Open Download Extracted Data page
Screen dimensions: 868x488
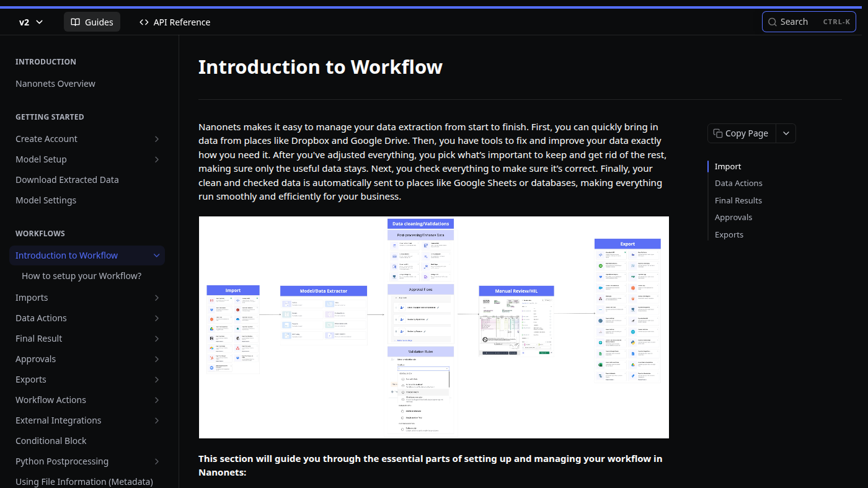click(67, 180)
